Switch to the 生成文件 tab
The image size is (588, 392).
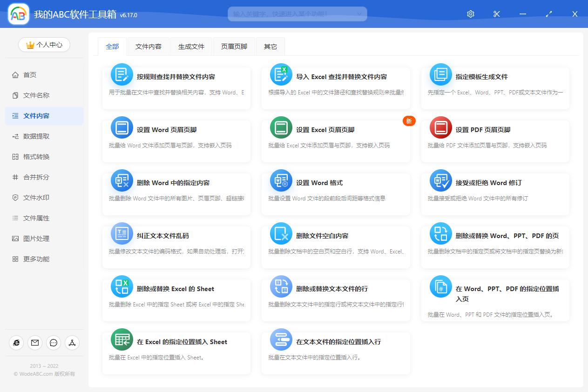pos(191,46)
